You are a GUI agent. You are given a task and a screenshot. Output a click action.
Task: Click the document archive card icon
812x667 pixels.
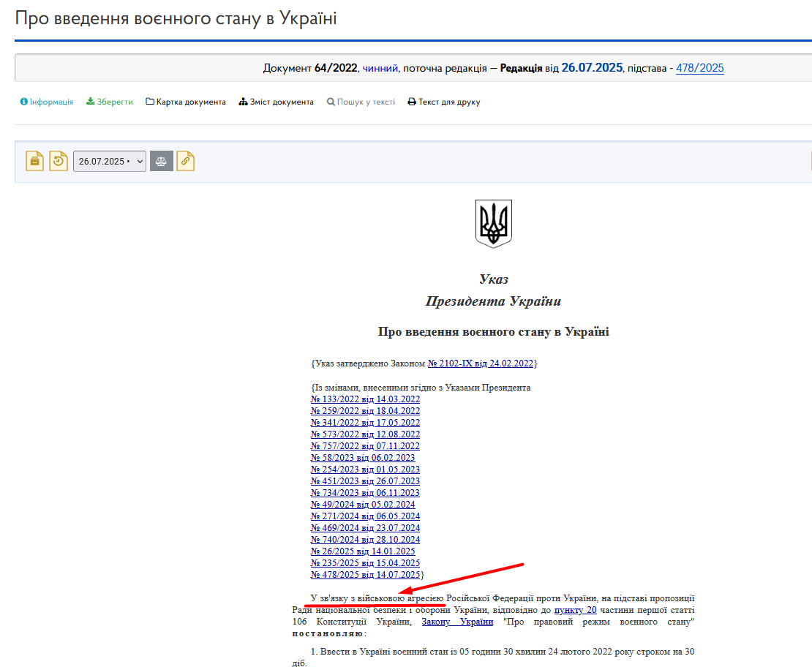pyautogui.click(x=35, y=161)
